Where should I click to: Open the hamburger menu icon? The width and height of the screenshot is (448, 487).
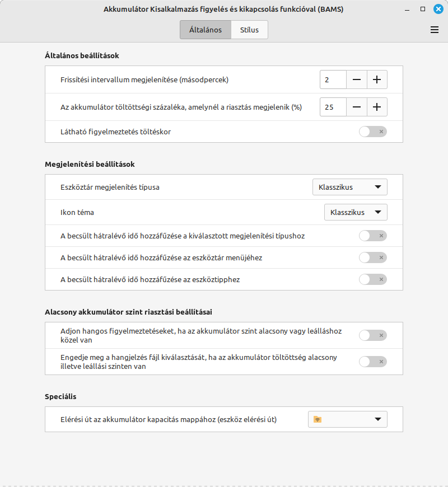[434, 30]
